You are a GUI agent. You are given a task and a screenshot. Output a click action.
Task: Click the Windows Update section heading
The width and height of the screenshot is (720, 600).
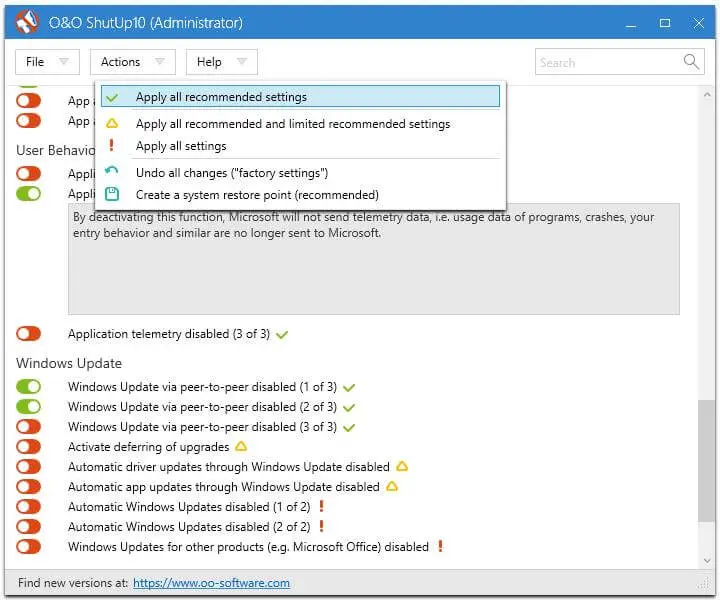(69, 363)
